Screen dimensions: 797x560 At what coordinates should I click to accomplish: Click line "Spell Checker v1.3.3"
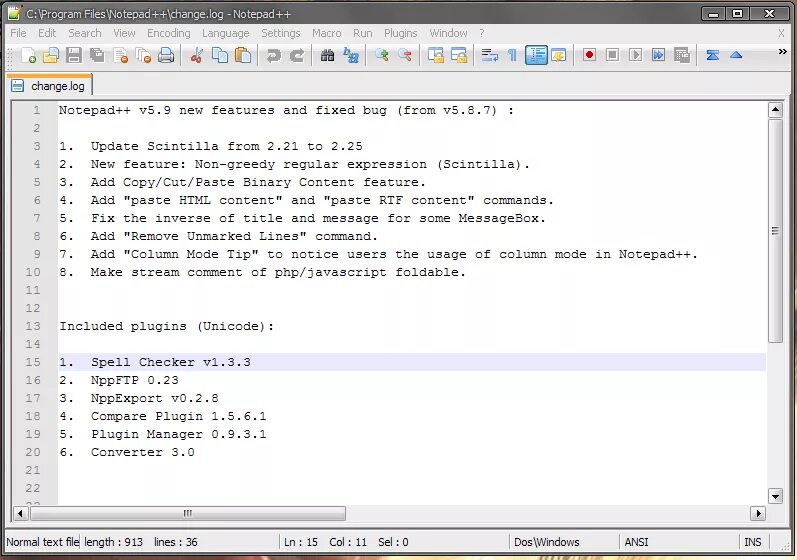(171, 362)
